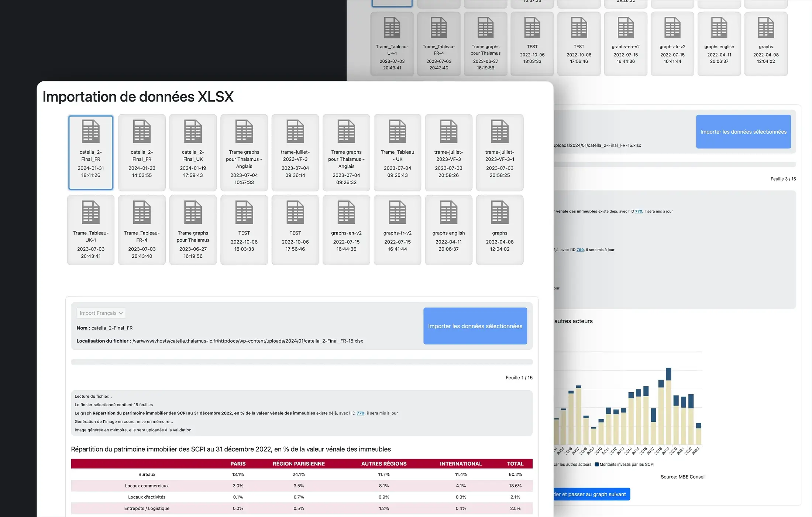Select TEST 18:03:33 file in background window
The image size is (812, 517).
coord(532,44)
